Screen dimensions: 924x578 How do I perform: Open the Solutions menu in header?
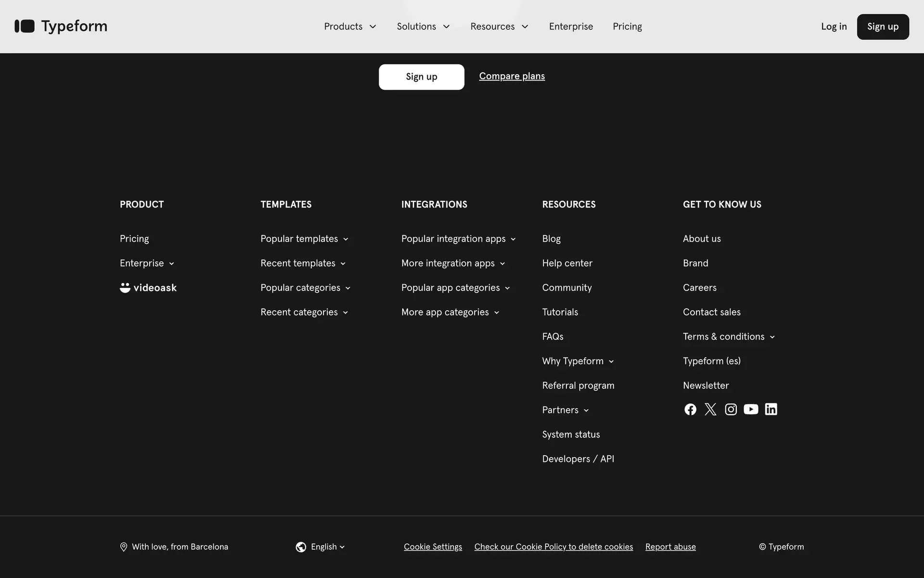[423, 26]
